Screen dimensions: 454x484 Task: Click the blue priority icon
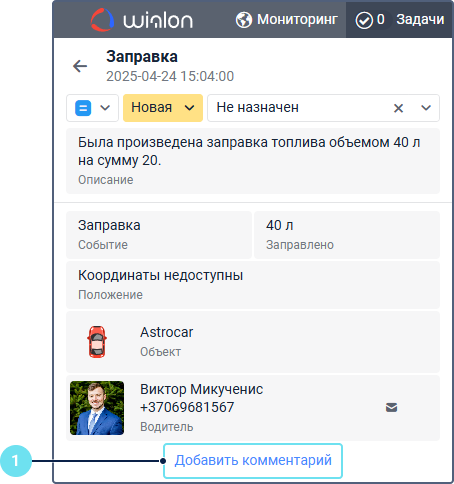83,108
